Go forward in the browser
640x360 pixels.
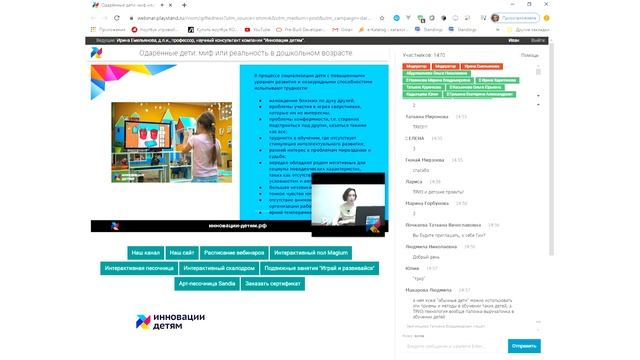point(105,18)
